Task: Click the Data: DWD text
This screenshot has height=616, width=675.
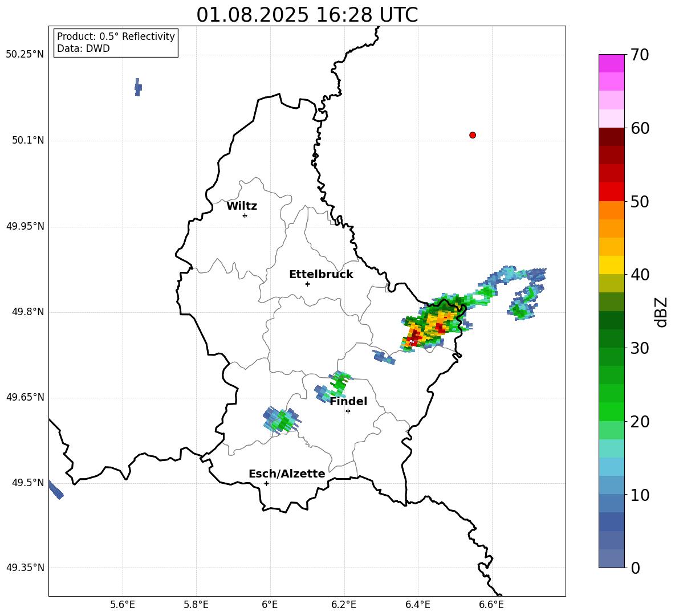Action: [x=83, y=48]
